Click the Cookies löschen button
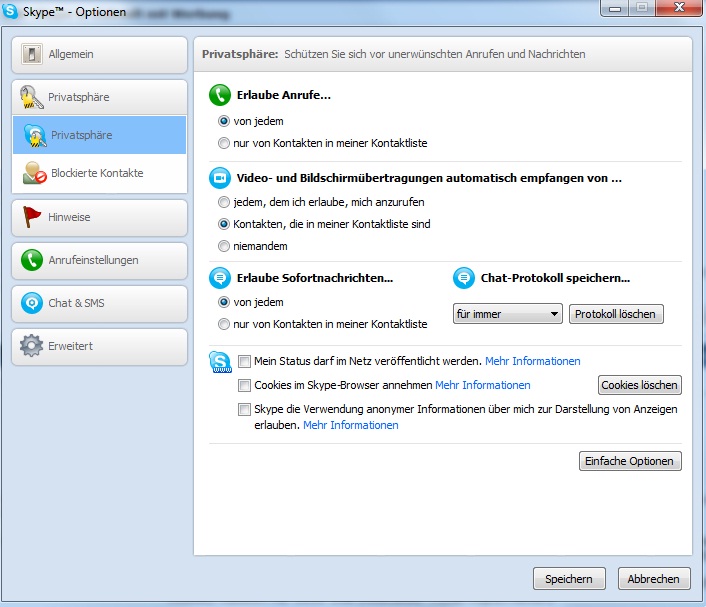 (640, 385)
